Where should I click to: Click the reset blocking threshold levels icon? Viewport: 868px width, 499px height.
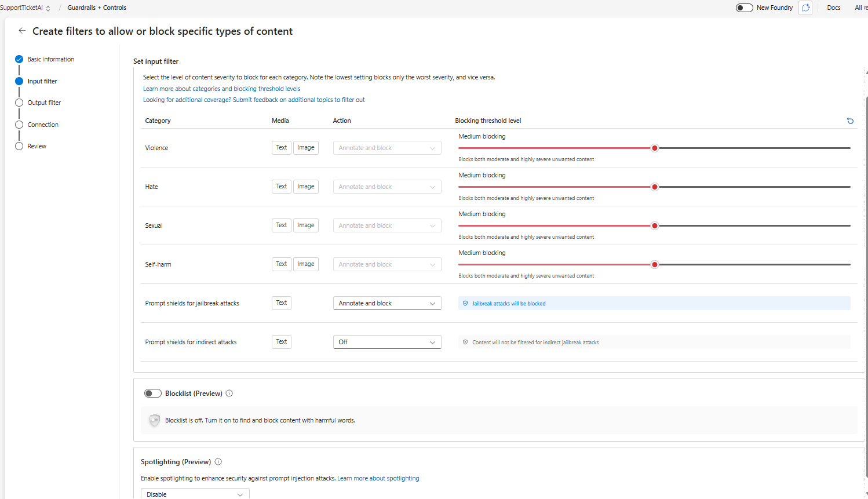[850, 121]
